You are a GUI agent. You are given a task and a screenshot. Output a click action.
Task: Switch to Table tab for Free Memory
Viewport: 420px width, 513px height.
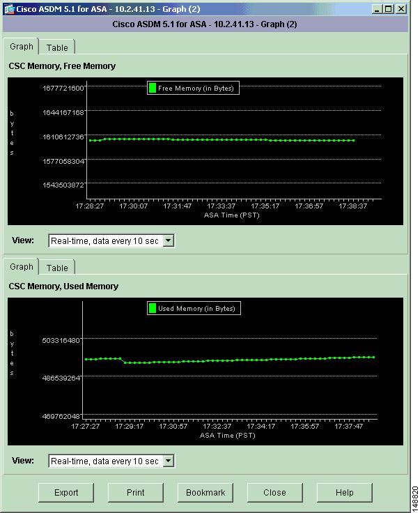pos(57,48)
